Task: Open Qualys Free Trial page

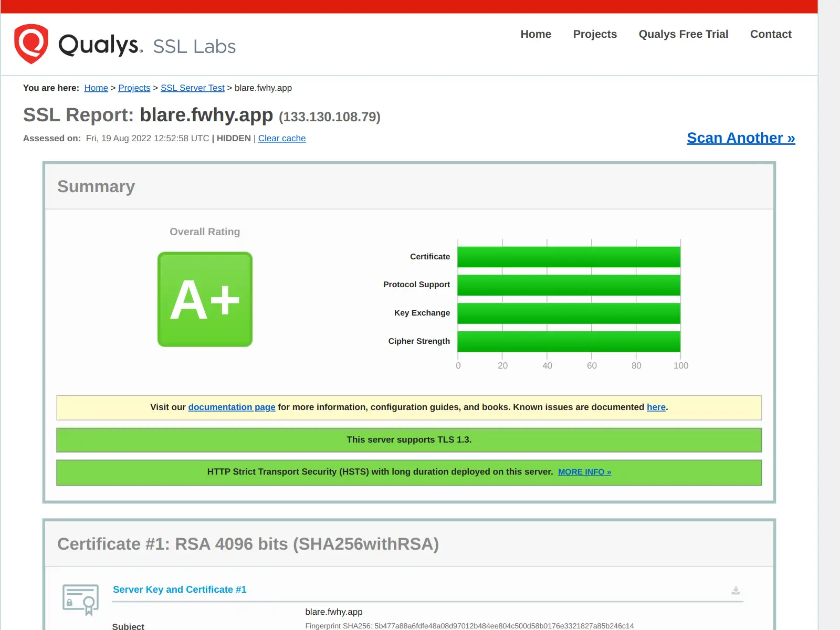Action: [683, 34]
